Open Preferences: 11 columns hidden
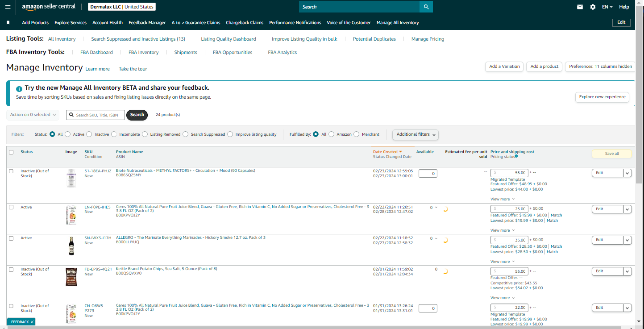Viewport: 644px width, 329px height. (x=600, y=67)
